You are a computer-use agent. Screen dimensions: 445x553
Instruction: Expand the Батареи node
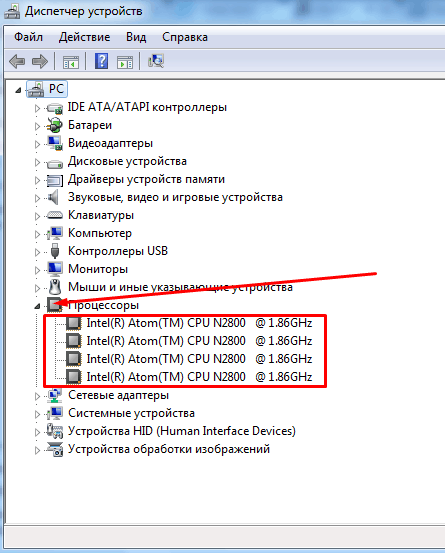coord(37,126)
